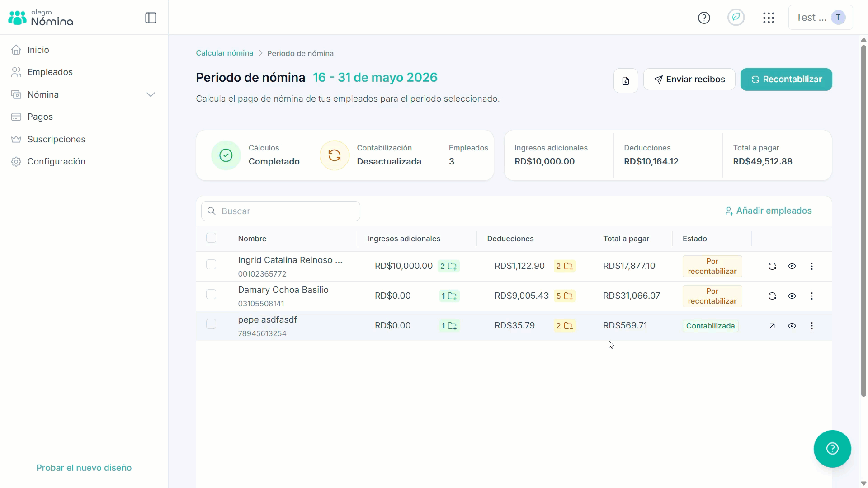Click the download file icon button
The width and height of the screenshot is (868, 488).
[626, 80]
